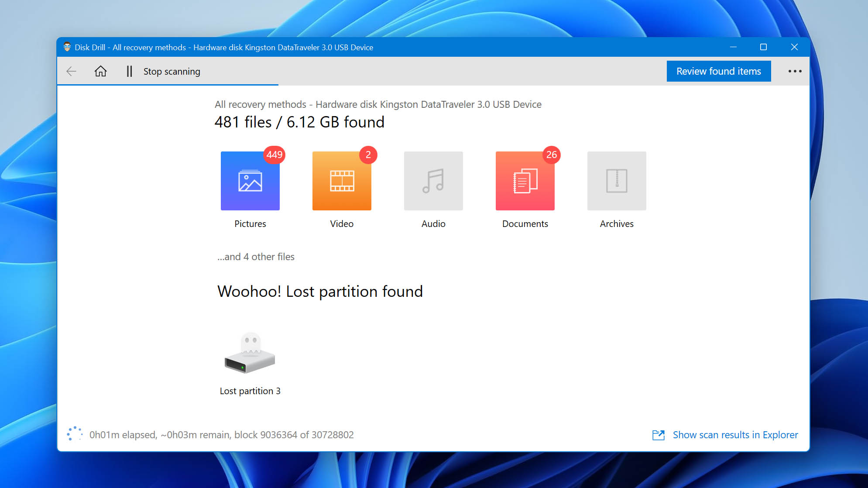Viewport: 868px width, 488px height.
Task: Click the Pictures recovery icon
Action: (x=250, y=181)
